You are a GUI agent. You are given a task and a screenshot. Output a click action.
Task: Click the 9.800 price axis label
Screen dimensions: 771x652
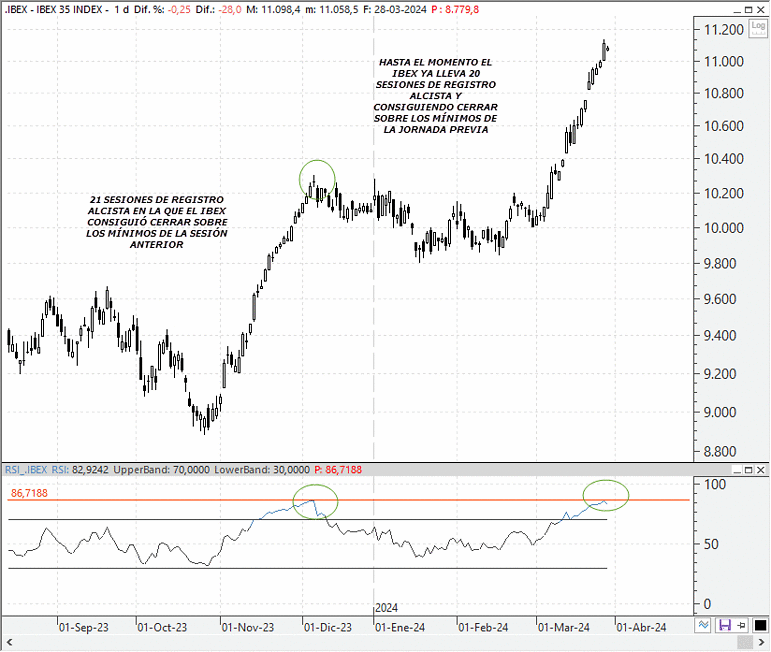[720, 263]
